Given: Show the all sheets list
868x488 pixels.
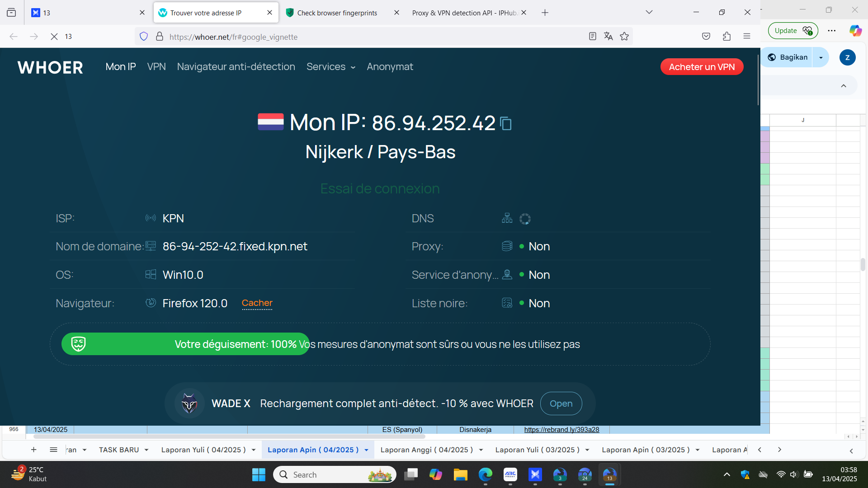Looking at the screenshot, I should point(53,450).
